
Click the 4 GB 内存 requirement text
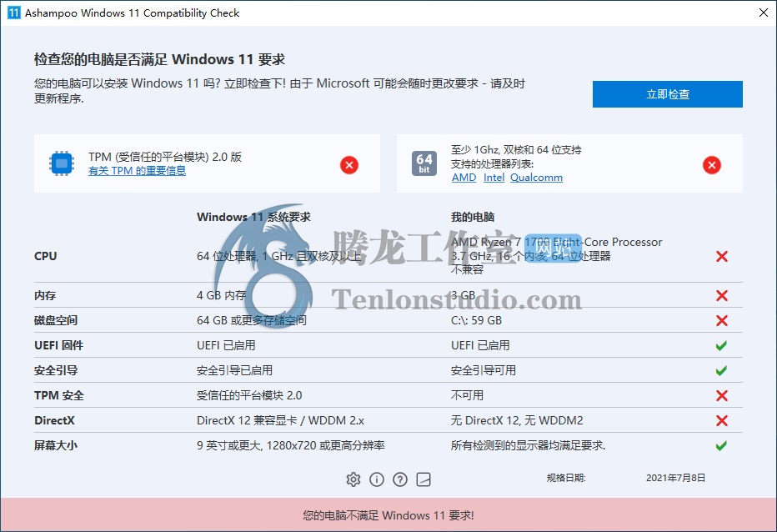tap(222, 295)
